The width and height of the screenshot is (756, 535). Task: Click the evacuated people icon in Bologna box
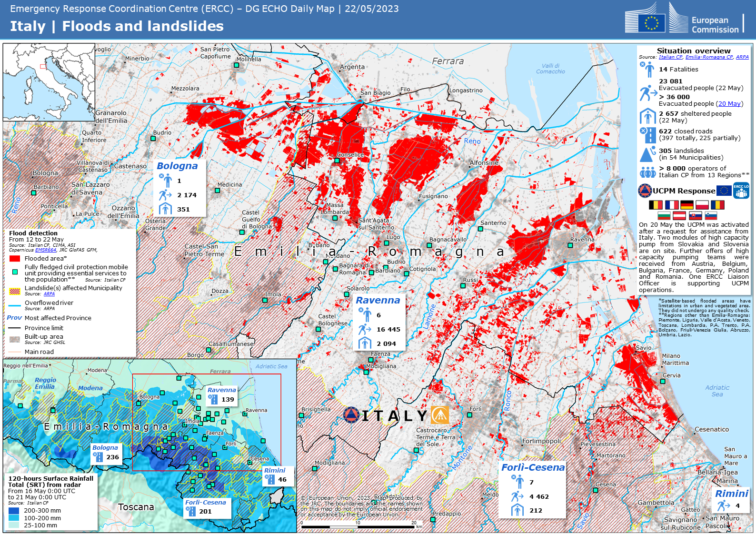(165, 195)
